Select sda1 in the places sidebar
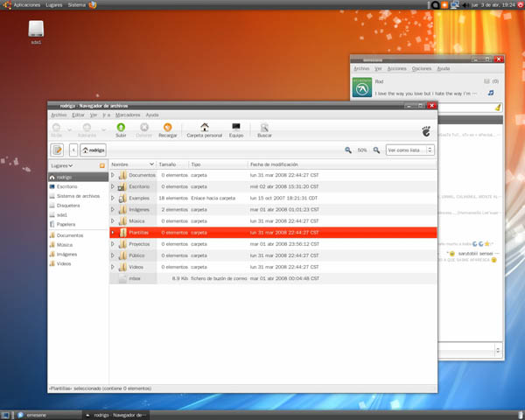 tap(78, 214)
